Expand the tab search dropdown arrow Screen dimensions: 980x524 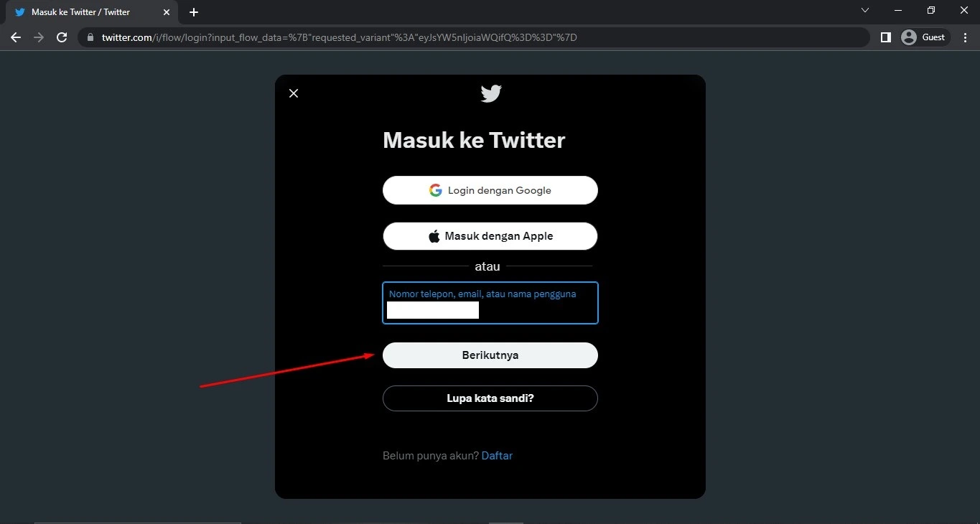tap(865, 10)
